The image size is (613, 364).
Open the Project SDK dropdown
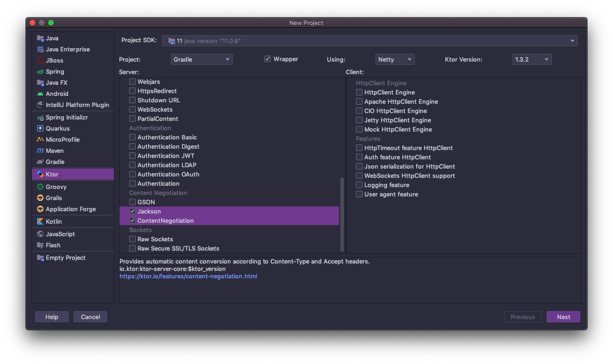coord(369,41)
